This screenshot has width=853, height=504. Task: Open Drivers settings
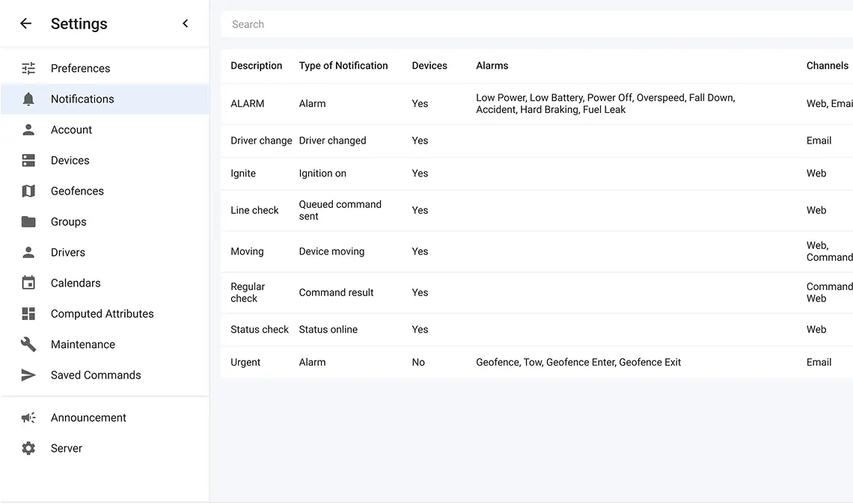click(105, 252)
